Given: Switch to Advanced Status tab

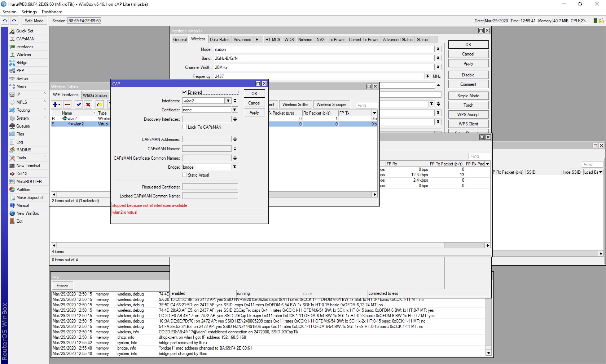Looking at the screenshot, I should click(x=398, y=40).
